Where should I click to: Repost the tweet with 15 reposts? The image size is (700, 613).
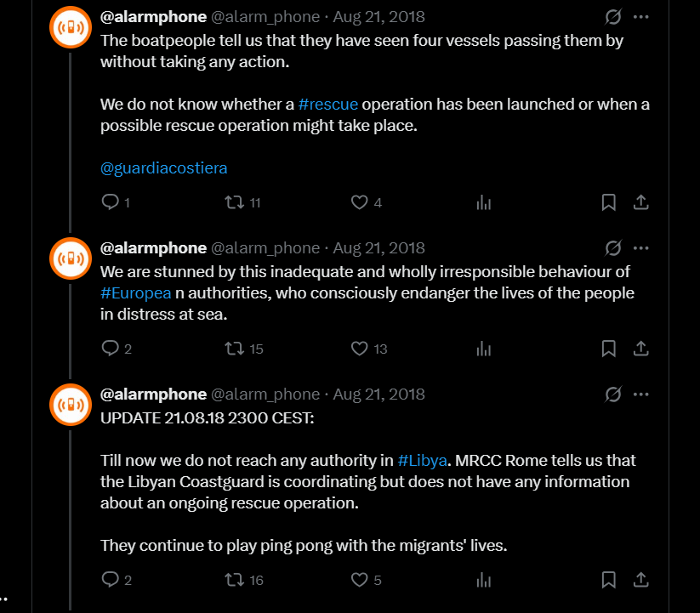[233, 349]
